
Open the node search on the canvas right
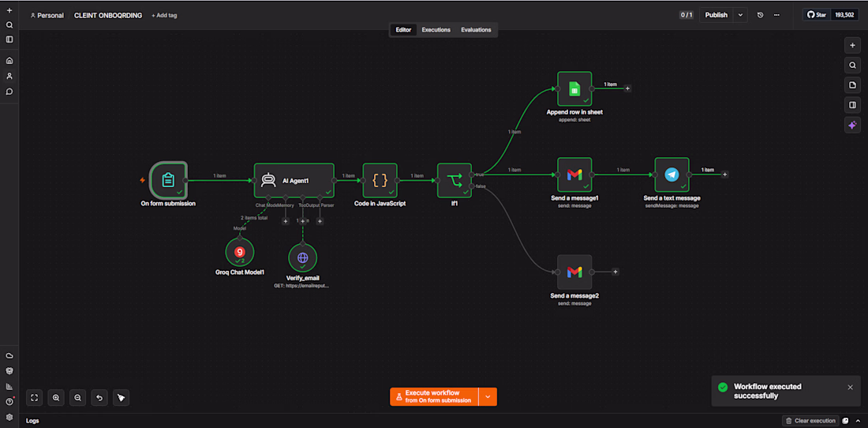852,66
